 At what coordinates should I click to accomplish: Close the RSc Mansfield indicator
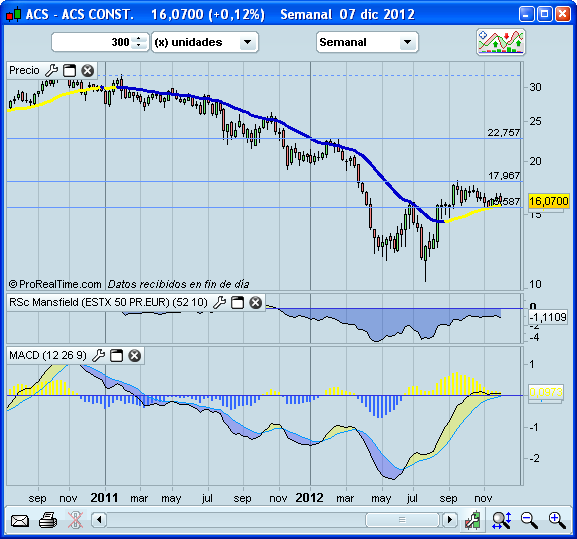(x=256, y=302)
